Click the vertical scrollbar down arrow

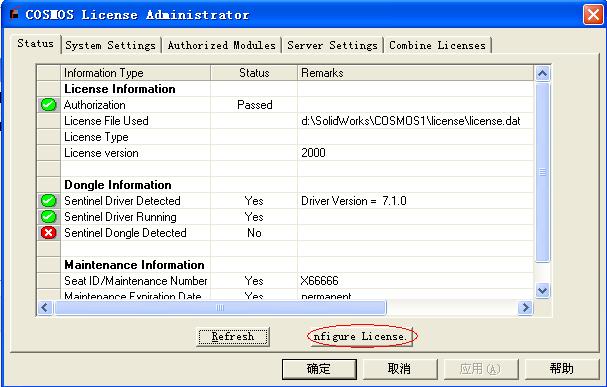click(542, 290)
